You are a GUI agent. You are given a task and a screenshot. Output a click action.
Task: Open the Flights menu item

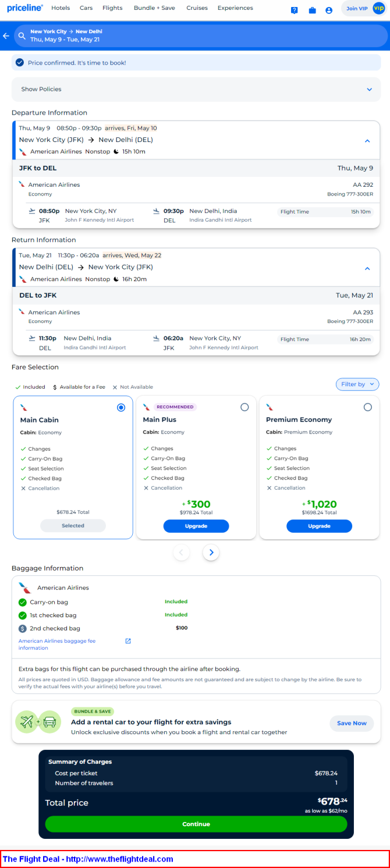112,8
